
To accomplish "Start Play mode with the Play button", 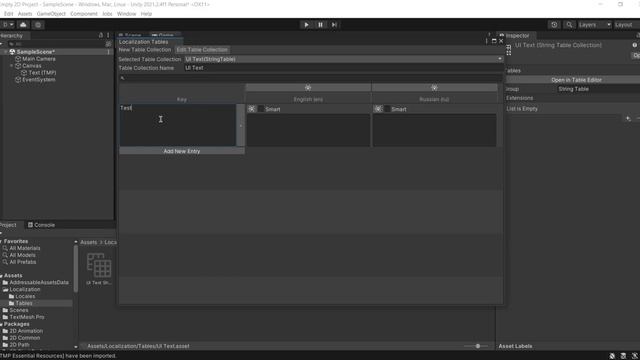I will coord(306,25).
